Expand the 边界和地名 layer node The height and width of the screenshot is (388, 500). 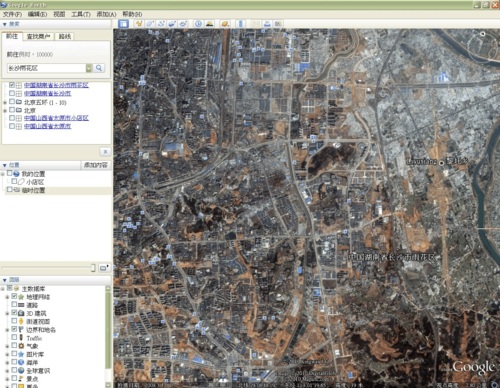click(x=7, y=330)
